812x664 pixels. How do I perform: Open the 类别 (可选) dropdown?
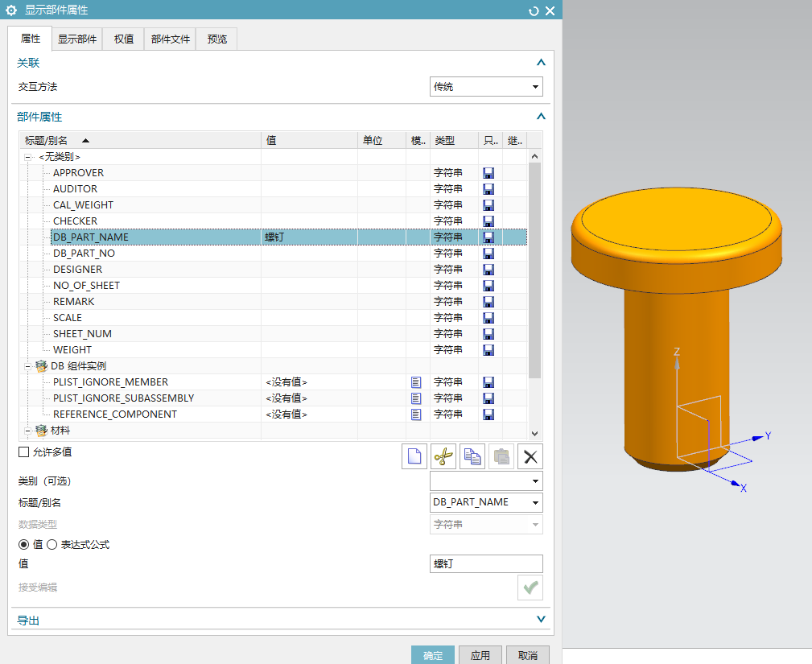486,481
